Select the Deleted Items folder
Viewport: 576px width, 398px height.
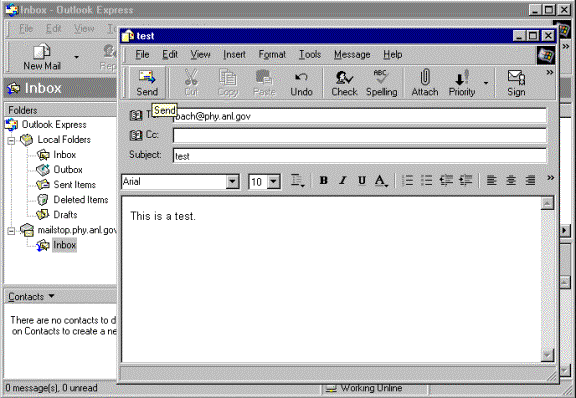point(81,200)
